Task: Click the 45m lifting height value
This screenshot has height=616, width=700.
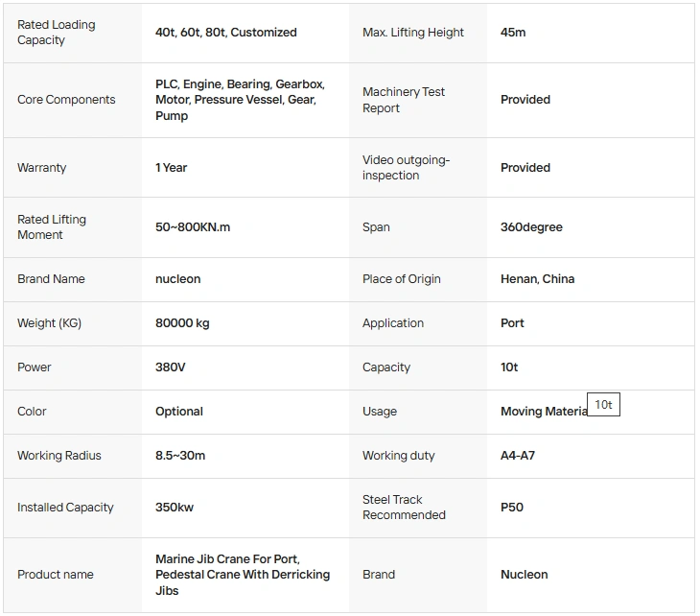Action: click(x=513, y=33)
